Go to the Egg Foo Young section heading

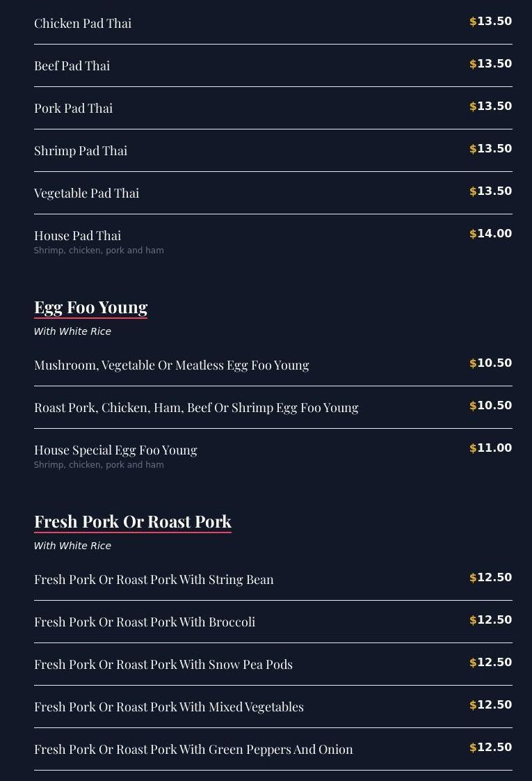(91, 307)
